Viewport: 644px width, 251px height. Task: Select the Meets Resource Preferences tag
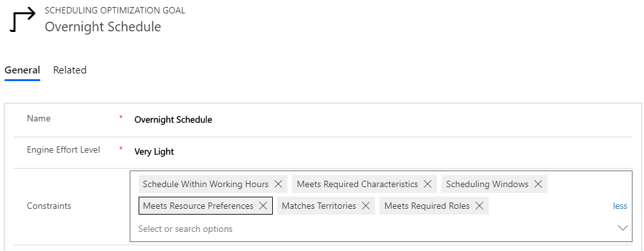point(198,206)
